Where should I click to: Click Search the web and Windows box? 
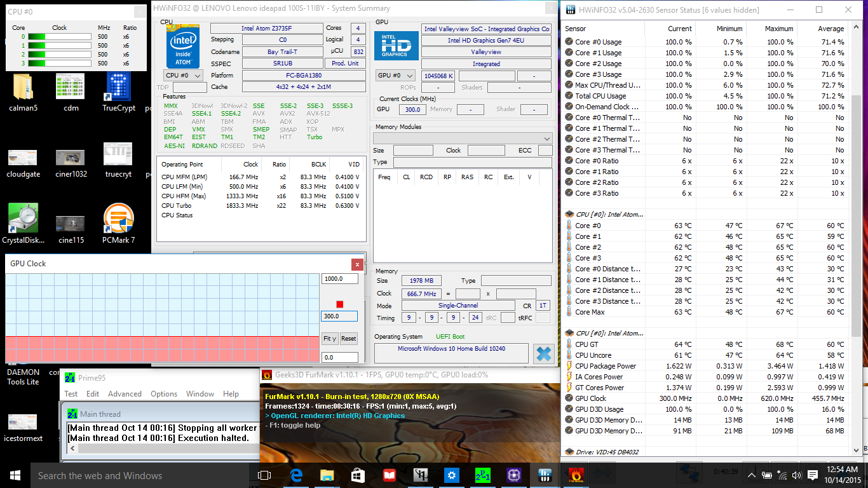point(140,475)
